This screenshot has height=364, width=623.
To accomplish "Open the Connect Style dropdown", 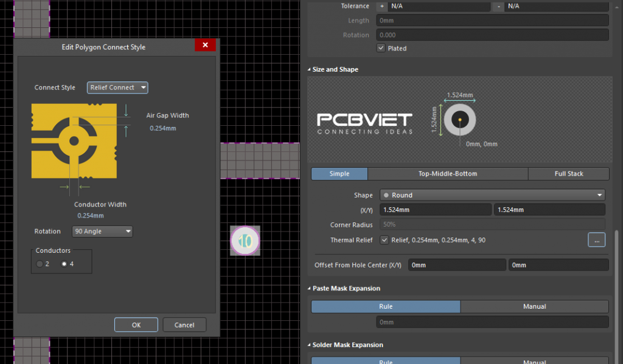I will (117, 88).
